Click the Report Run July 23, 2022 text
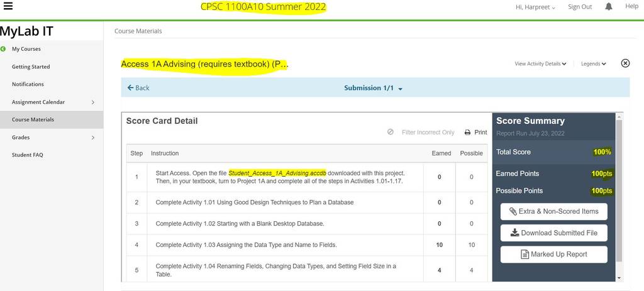644x291 pixels. click(530, 133)
